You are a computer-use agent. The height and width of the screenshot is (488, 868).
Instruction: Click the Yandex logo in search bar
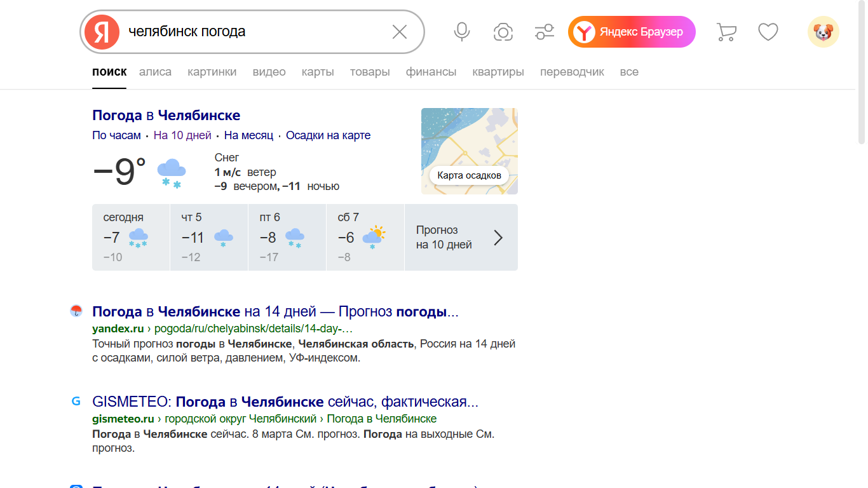pos(102,32)
